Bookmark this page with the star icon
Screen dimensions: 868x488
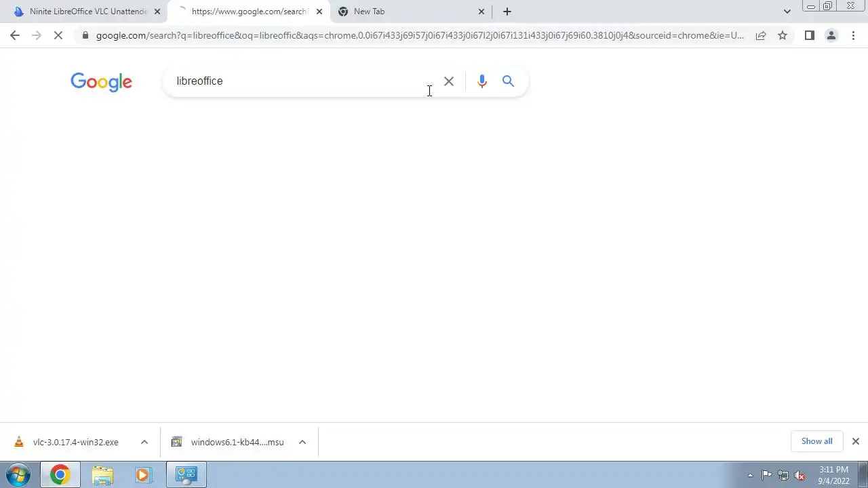coord(783,35)
